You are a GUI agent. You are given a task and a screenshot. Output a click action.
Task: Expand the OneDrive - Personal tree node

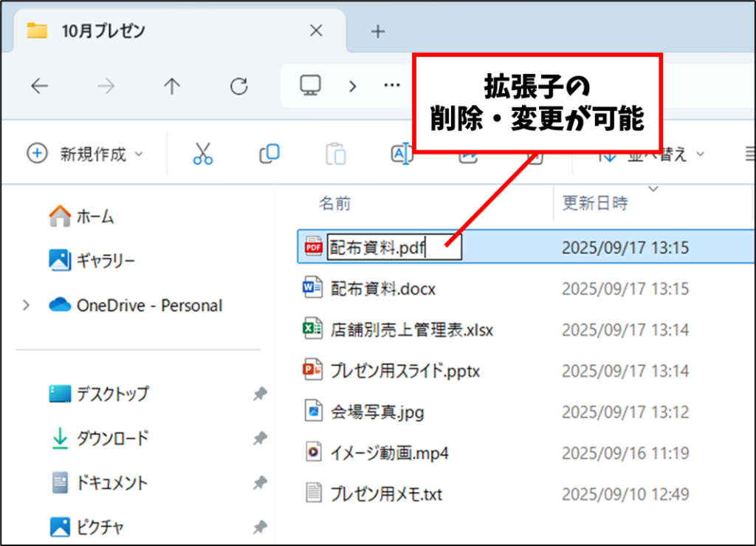click(x=27, y=305)
